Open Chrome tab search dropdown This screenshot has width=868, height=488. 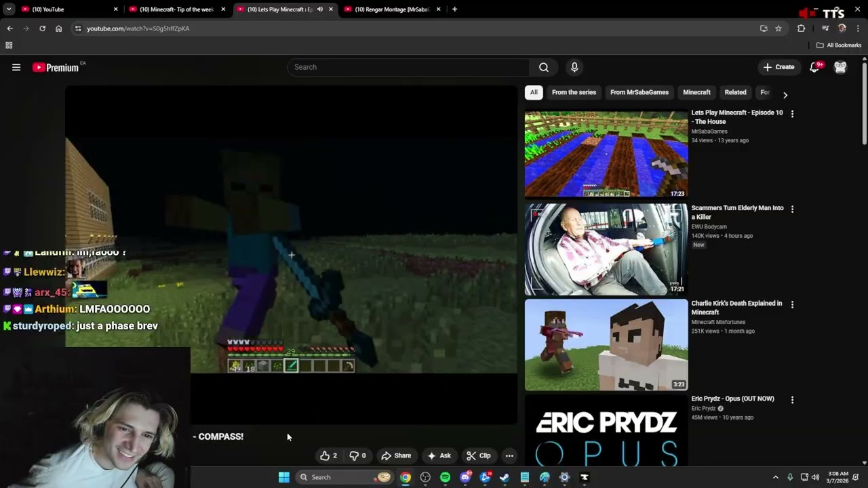pos(9,9)
